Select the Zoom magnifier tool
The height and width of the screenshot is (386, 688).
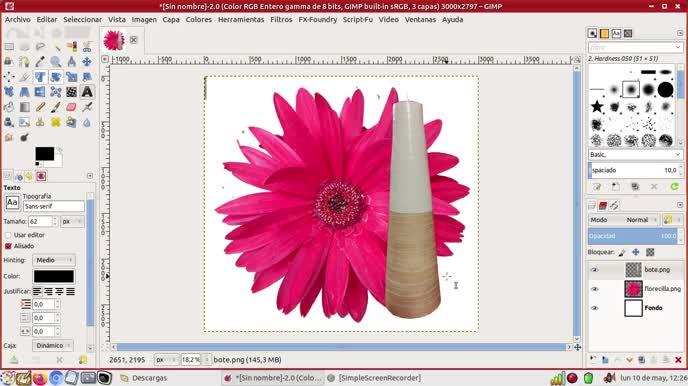coord(56,61)
